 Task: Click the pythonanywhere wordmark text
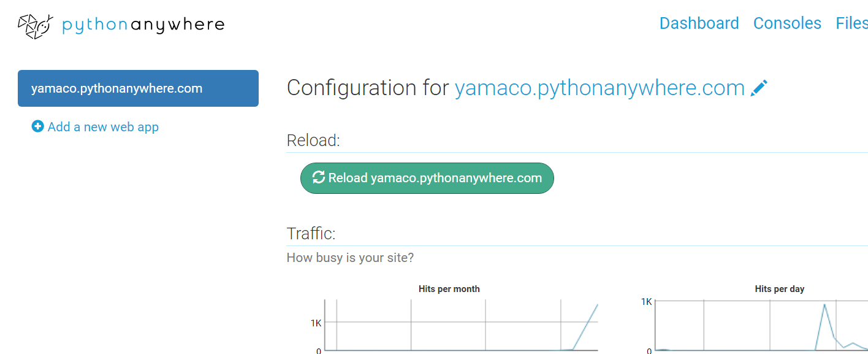coord(143,26)
